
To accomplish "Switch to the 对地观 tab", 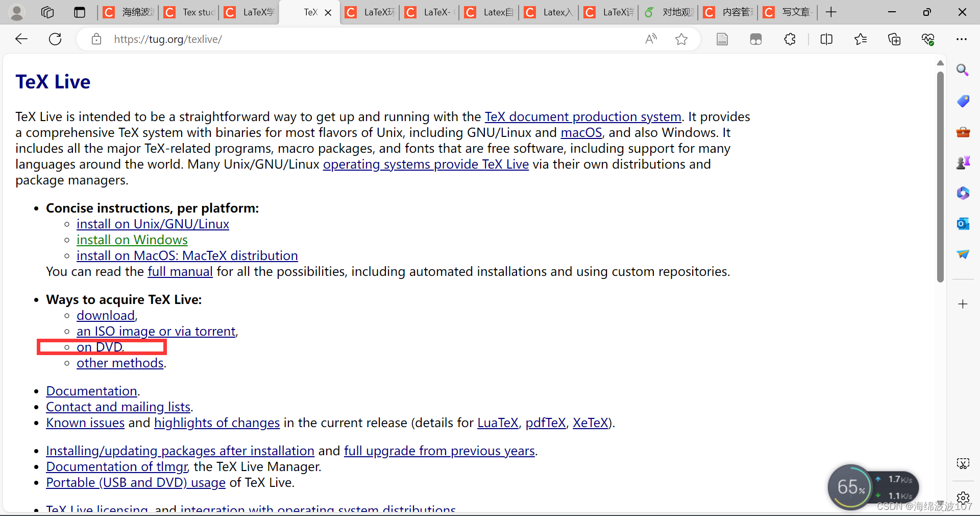I will coord(669,12).
